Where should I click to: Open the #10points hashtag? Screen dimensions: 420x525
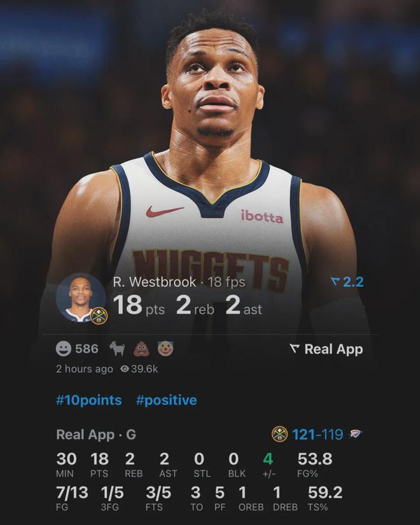(88, 400)
